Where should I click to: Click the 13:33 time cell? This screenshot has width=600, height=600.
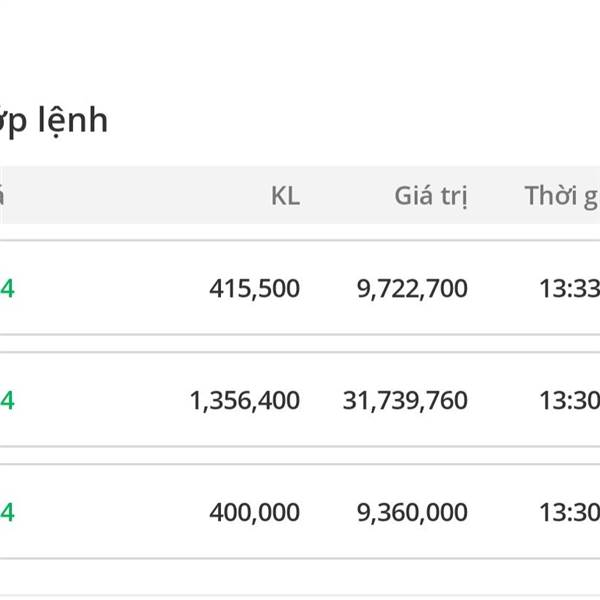click(x=569, y=288)
